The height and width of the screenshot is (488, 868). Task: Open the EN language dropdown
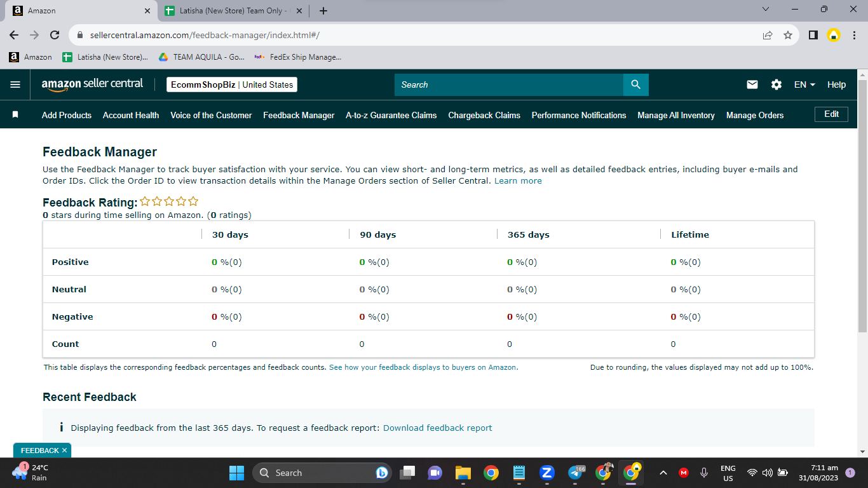click(x=804, y=85)
